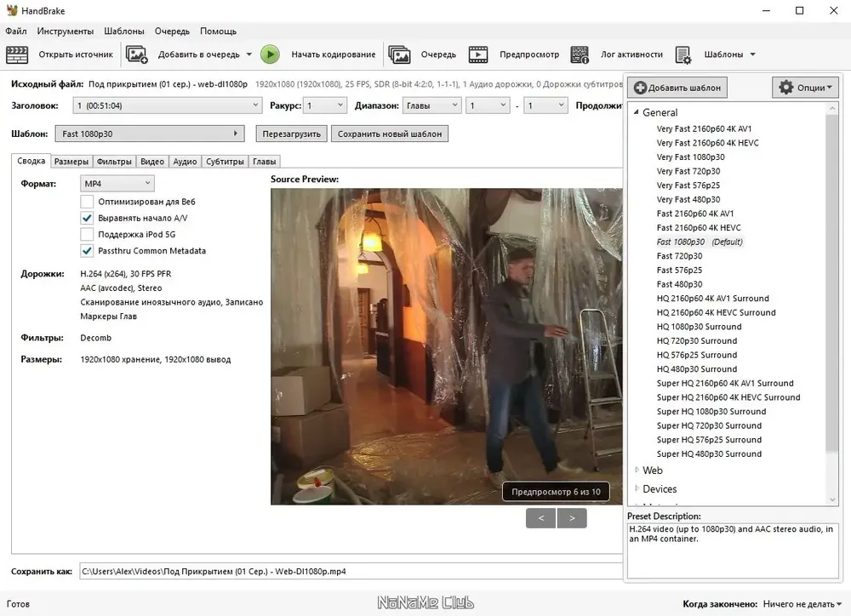Click the Presets toolbar icon
Screen dimensions: 851x616
[683, 54]
